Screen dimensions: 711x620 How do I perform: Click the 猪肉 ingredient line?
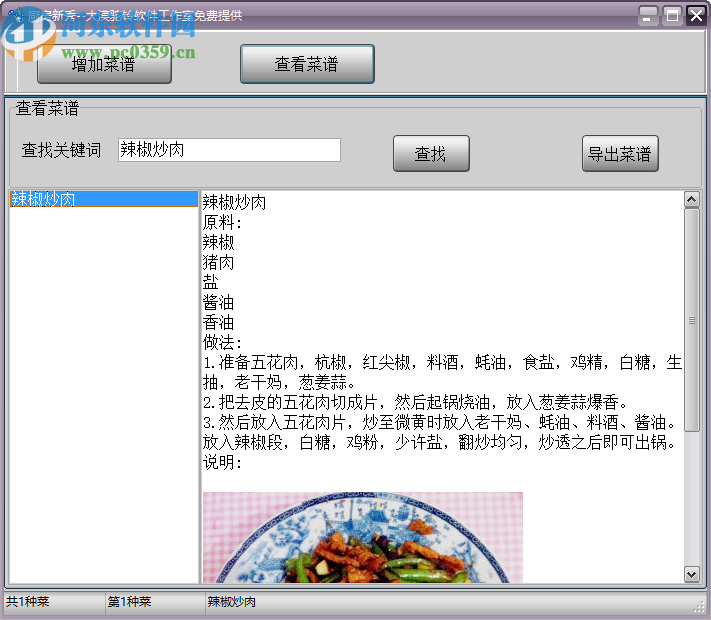click(218, 263)
